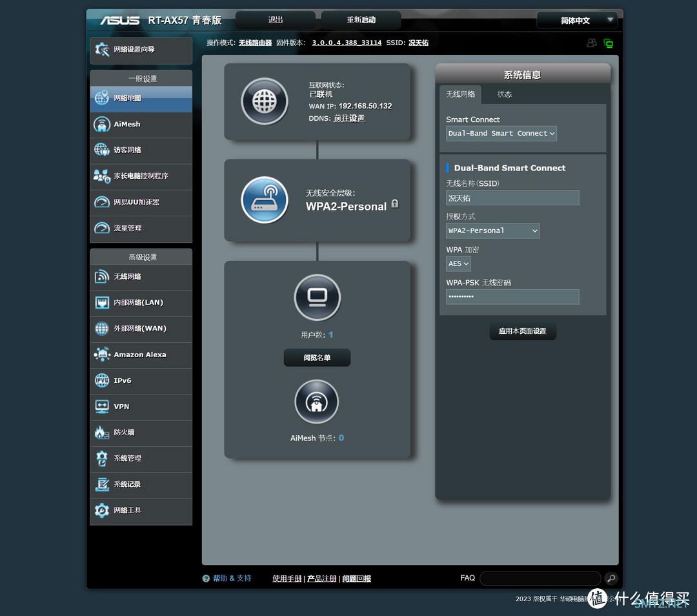Click the WPA-PSK 无线密码 field
This screenshot has width=697, height=616.
pyautogui.click(x=512, y=297)
